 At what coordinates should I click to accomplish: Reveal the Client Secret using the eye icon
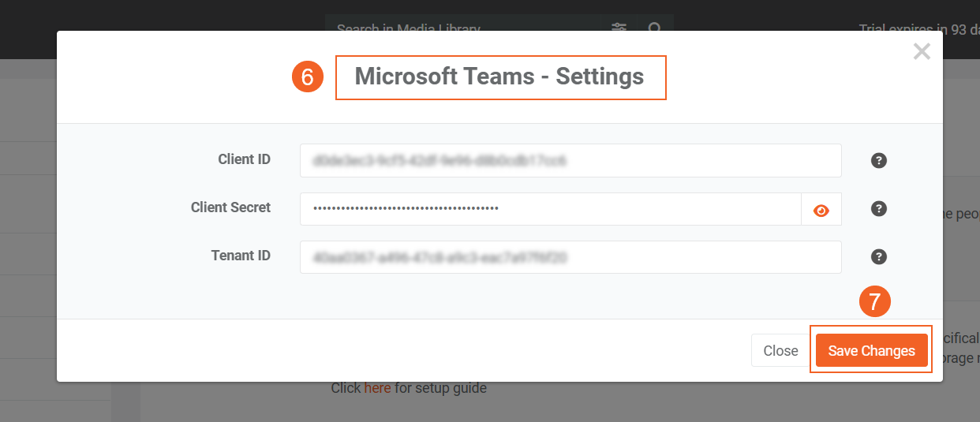(x=821, y=210)
